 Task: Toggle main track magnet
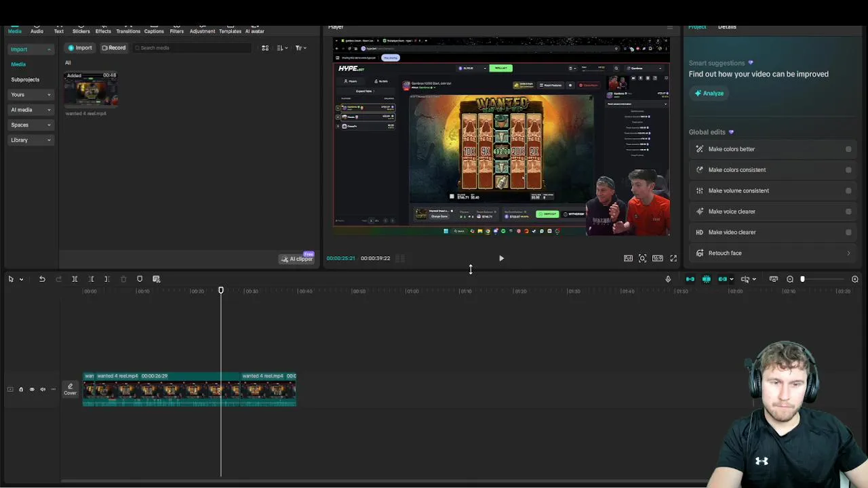(690, 279)
